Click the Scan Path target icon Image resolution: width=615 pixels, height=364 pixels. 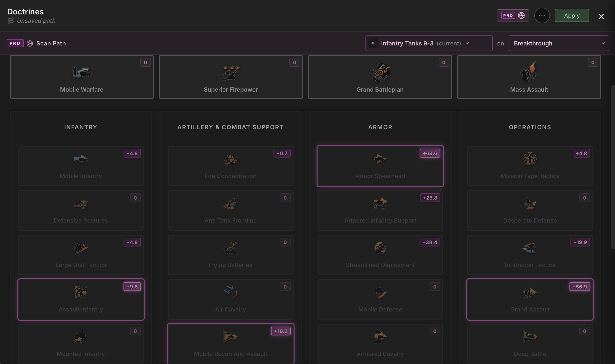pos(30,43)
